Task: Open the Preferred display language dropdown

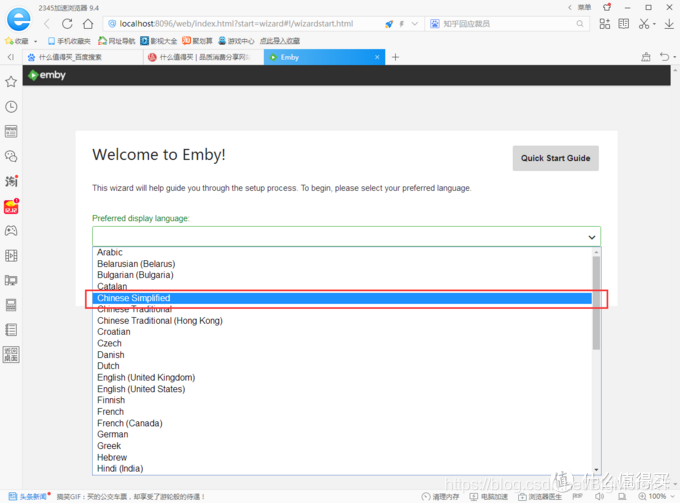Action: click(346, 237)
